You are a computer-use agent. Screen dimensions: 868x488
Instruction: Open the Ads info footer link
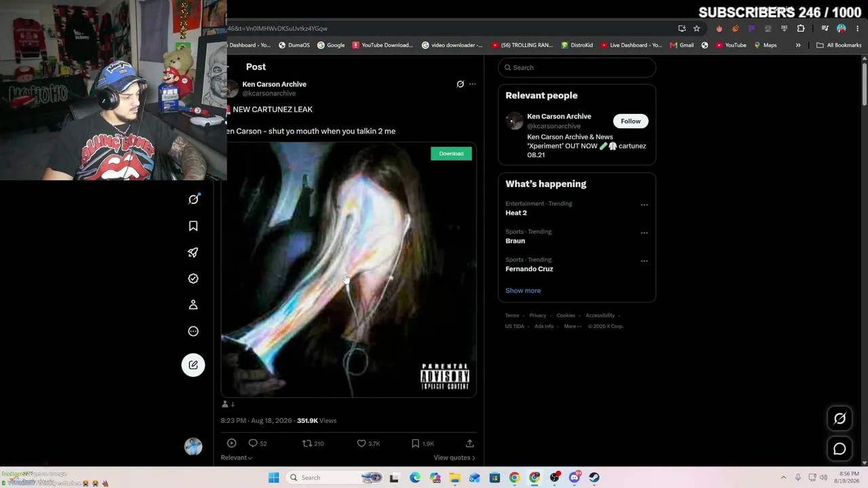(x=544, y=326)
